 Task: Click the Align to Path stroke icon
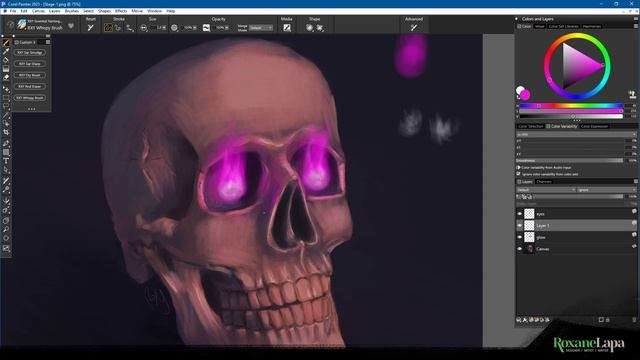tap(129, 28)
